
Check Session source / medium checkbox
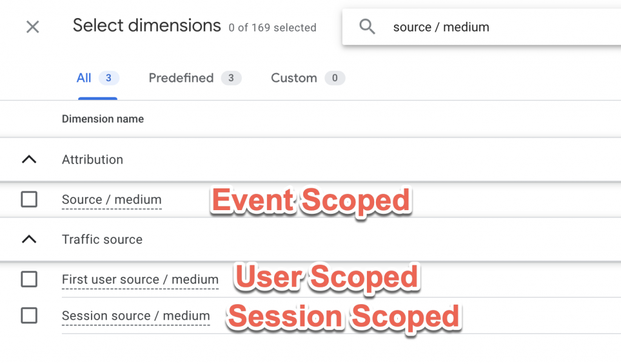coord(29,316)
